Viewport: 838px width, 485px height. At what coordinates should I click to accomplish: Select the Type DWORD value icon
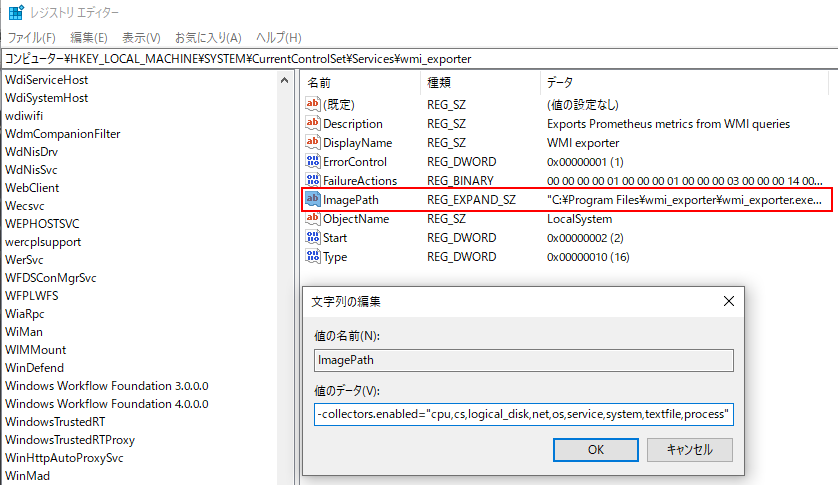(x=313, y=256)
